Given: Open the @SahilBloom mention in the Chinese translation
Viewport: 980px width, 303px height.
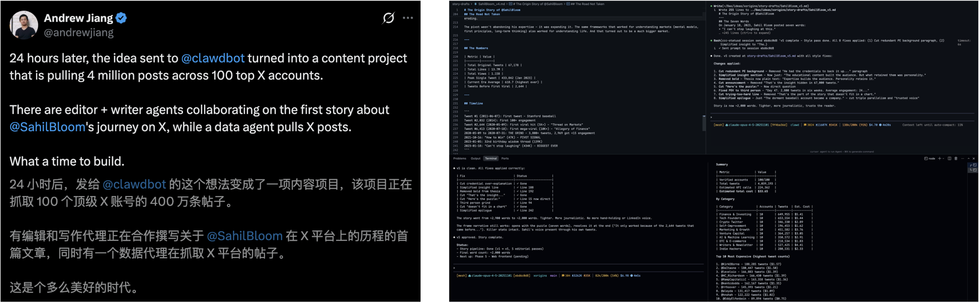Looking at the screenshot, I should [x=245, y=236].
